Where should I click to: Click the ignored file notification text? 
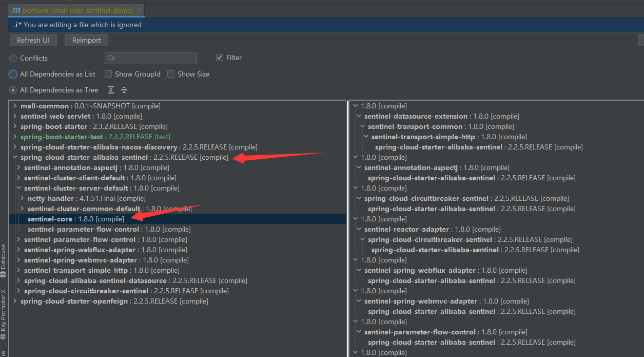[83, 25]
